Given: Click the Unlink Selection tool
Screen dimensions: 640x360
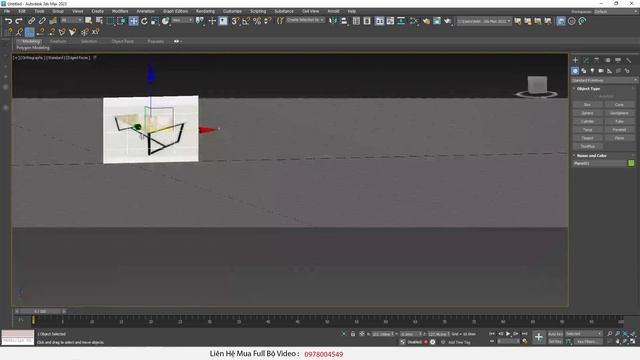Looking at the screenshot, I should coord(42,20).
